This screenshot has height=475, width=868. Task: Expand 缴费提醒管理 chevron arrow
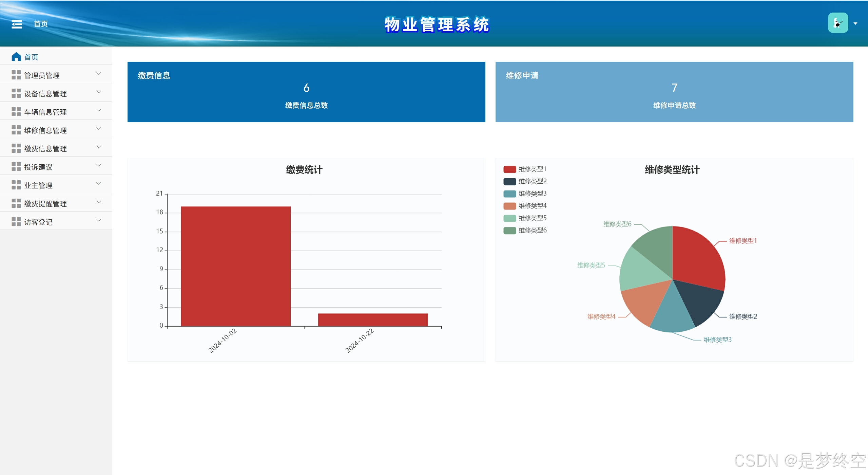[x=99, y=202]
